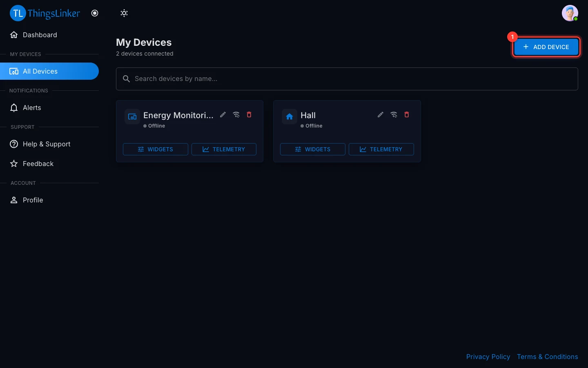Open Telemetry for Energy Monitoring device
Image resolution: width=588 pixels, height=368 pixels.
[224, 149]
